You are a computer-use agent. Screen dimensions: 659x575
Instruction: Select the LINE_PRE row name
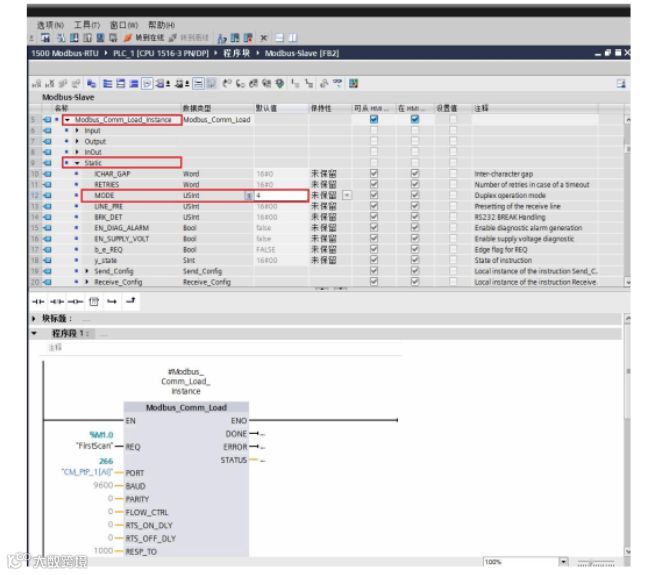(x=108, y=206)
